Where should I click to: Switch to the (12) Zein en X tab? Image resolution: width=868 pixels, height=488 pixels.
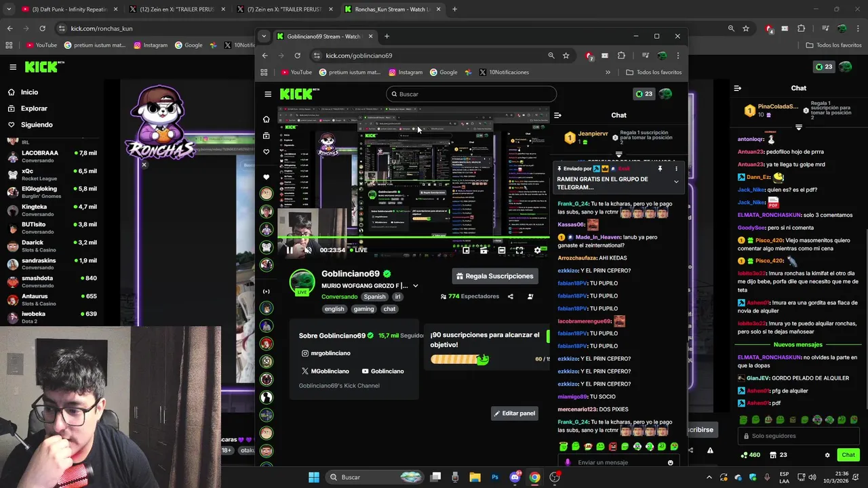tap(176, 9)
